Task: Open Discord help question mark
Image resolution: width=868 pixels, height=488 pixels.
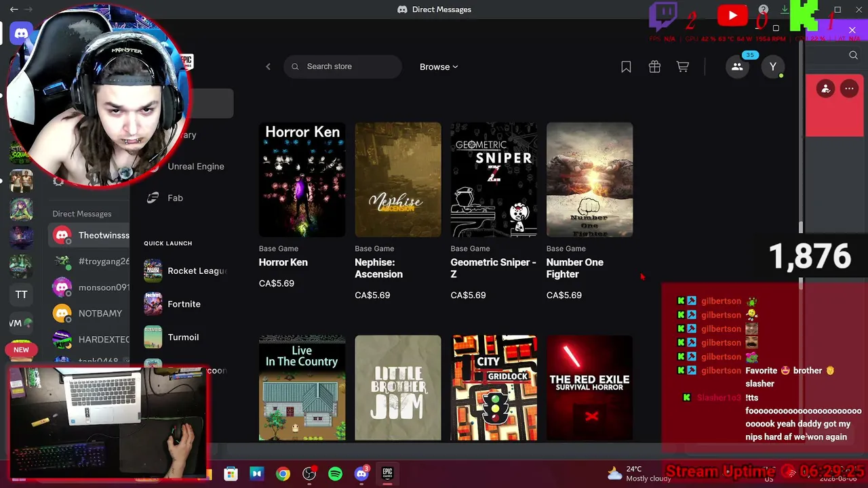Action: pos(764,9)
